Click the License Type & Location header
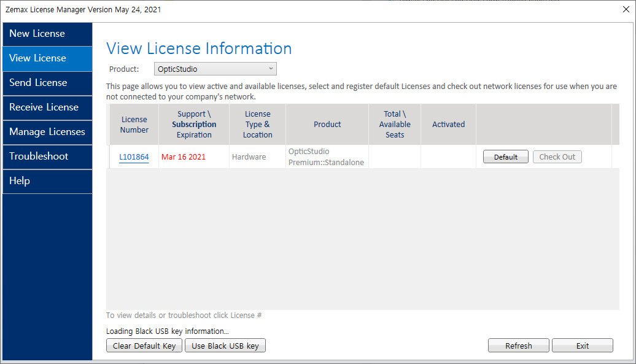Viewport: 636px width, 364px height. coord(258,125)
